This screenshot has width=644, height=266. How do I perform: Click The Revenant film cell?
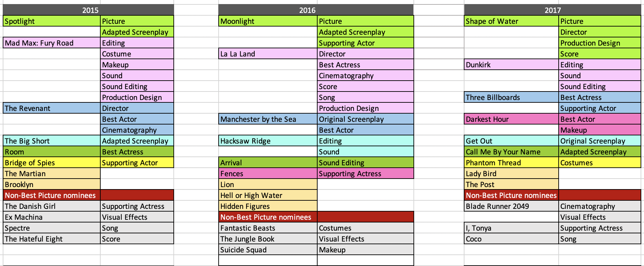[x=51, y=108]
